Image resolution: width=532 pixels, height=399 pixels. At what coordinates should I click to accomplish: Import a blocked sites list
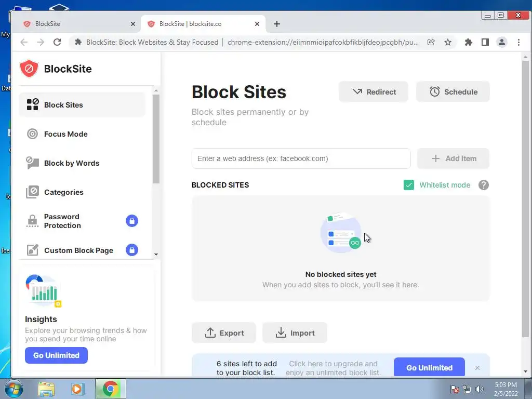pyautogui.click(x=295, y=333)
